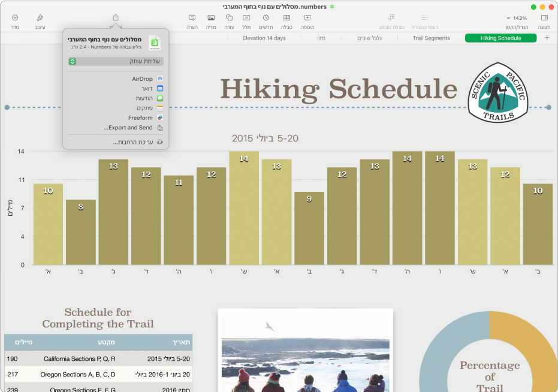The image size is (558, 392).
Task: Open the Media (מדיה) toolbar icon
Action: [211, 17]
